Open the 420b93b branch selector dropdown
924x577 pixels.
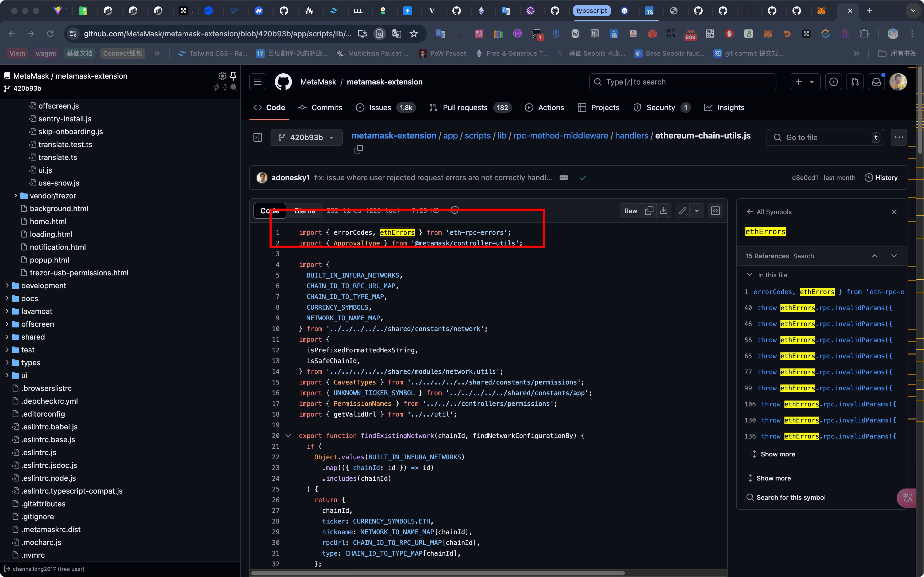click(x=306, y=137)
